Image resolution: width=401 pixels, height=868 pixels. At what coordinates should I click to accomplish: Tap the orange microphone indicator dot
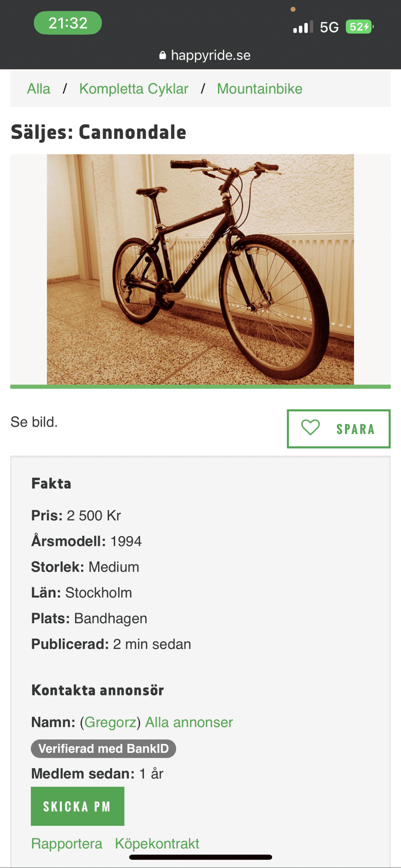pos(293,9)
